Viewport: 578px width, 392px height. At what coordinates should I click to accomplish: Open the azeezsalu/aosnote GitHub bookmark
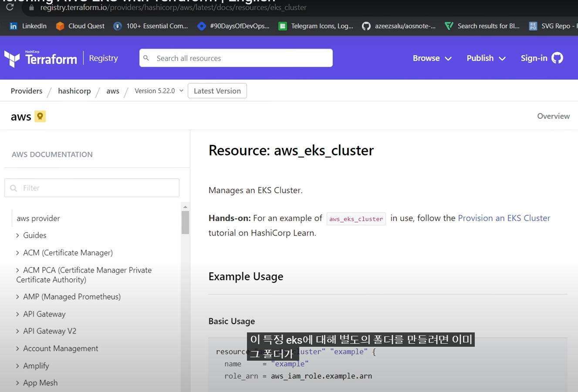click(399, 26)
